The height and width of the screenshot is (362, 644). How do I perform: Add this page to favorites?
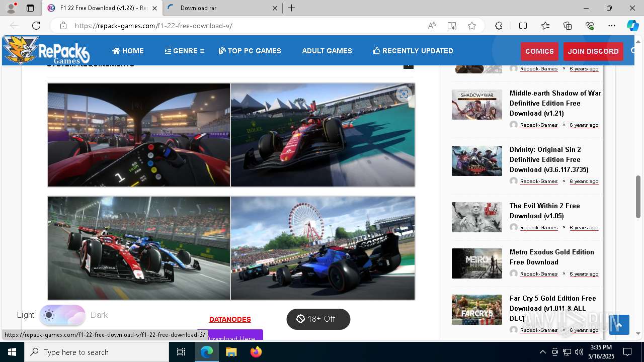(472, 26)
